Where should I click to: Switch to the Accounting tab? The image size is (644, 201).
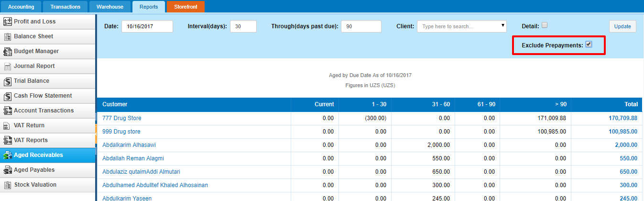coord(21,7)
